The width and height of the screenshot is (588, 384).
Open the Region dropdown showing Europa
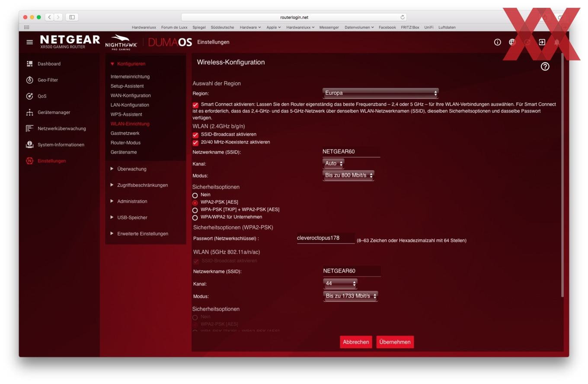coord(380,93)
